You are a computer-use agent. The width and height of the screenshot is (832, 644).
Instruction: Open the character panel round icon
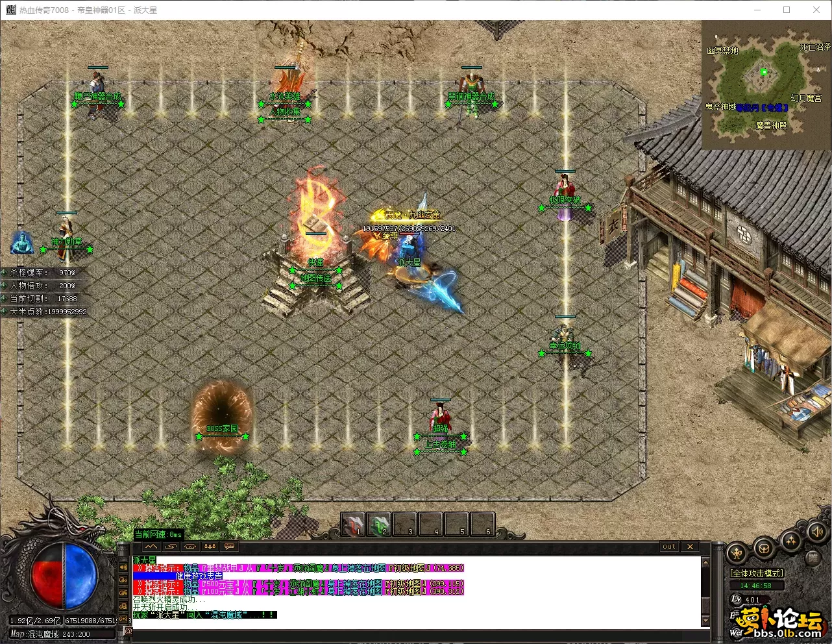(737, 553)
